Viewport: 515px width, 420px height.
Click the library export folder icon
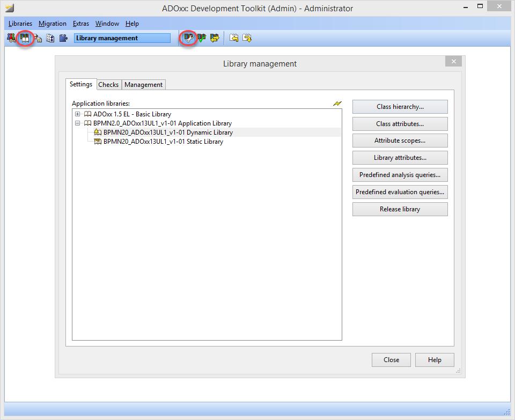click(x=247, y=38)
